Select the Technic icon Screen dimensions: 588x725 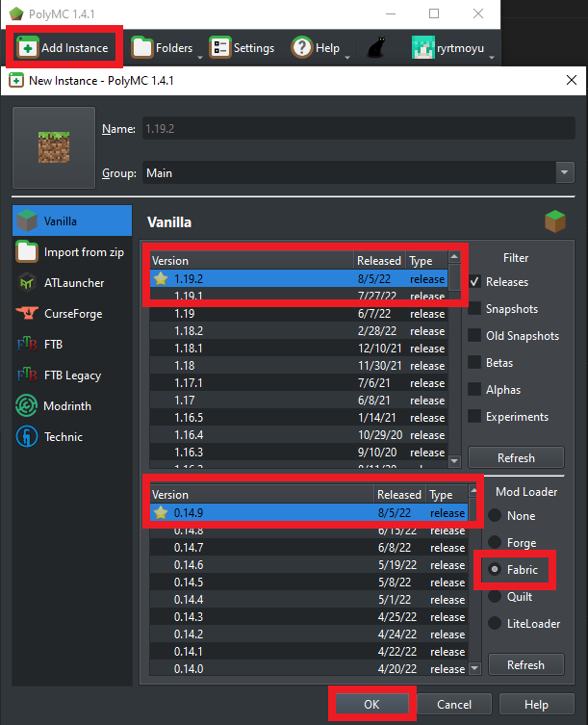coord(27,436)
